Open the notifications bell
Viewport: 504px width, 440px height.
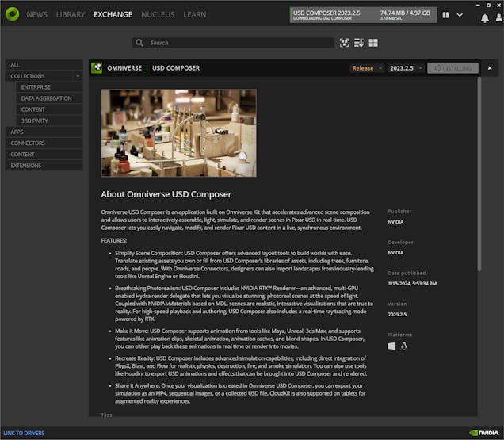[x=484, y=17]
